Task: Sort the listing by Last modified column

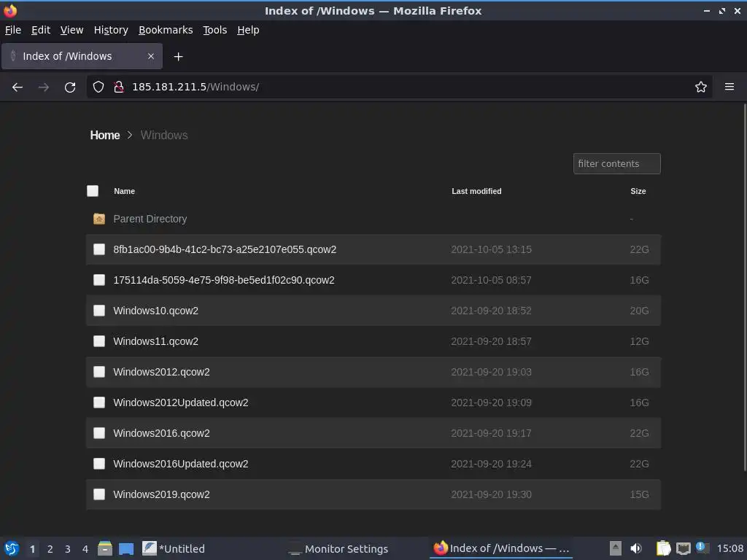Action: [x=476, y=191]
